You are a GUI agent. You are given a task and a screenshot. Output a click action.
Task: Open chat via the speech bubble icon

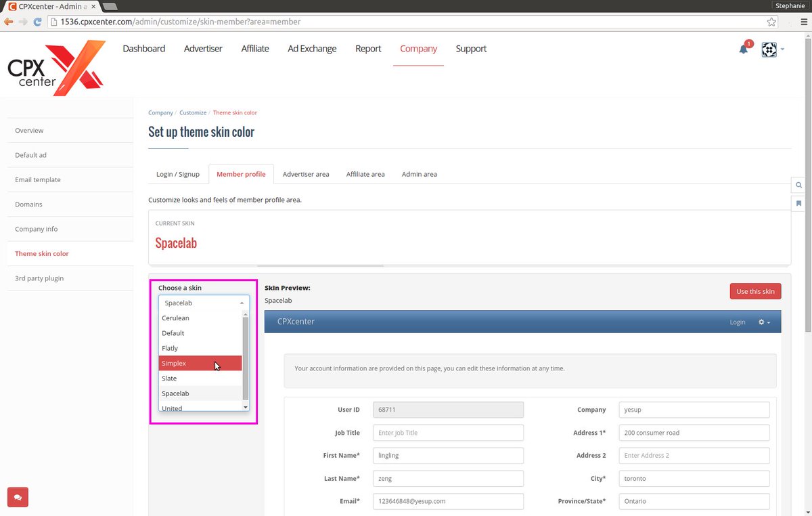[18, 496]
